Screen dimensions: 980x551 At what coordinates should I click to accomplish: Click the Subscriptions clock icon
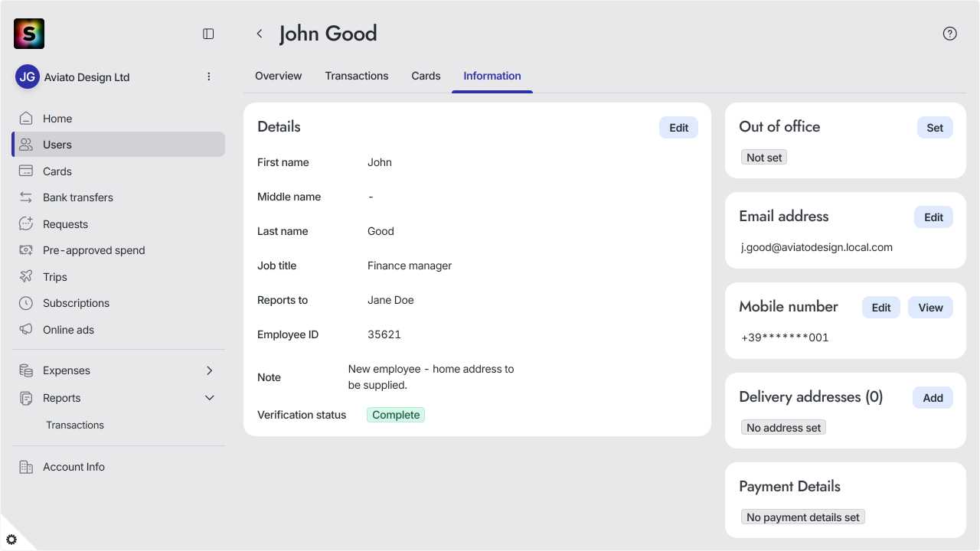click(x=26, y=303)
